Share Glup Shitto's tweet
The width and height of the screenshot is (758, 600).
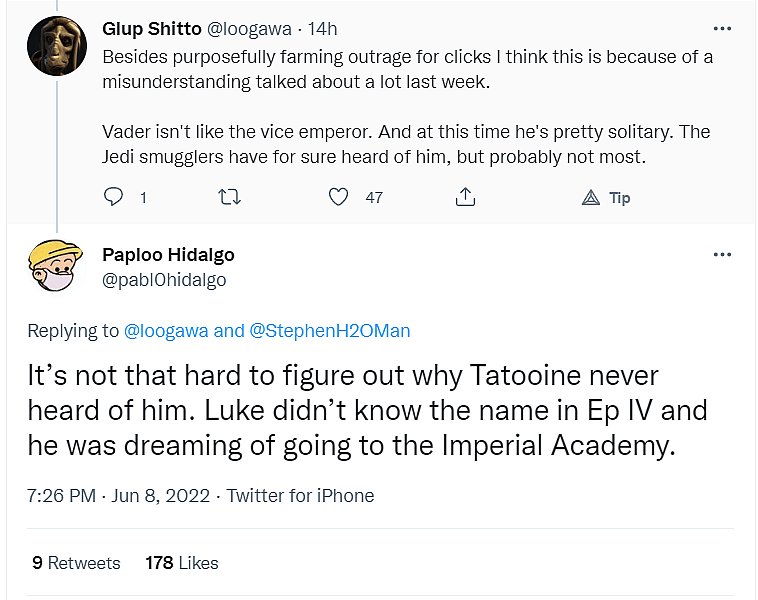[x=465, y=197]
